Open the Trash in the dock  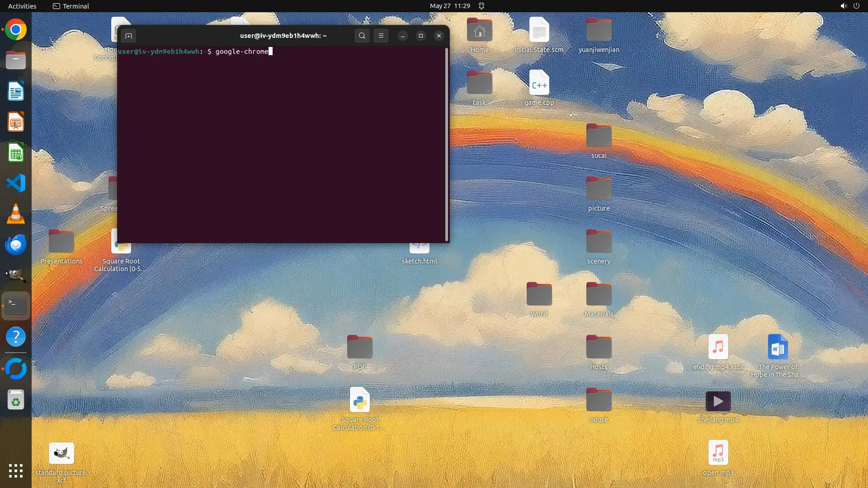pos(16,400)
